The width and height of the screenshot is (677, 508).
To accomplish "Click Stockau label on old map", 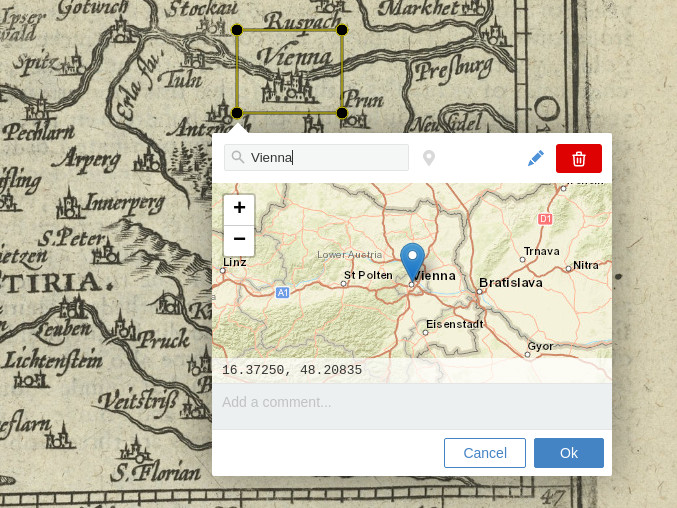I will coord(202,9).
